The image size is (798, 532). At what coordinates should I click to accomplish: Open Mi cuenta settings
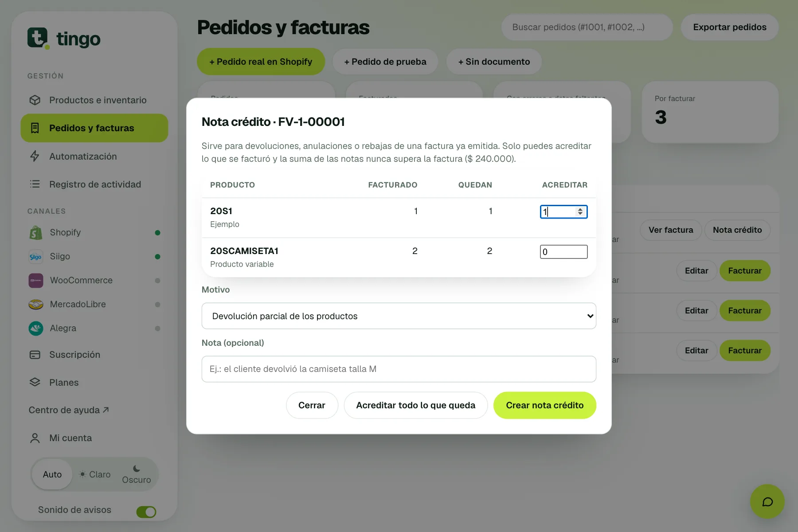click(94, 438)
